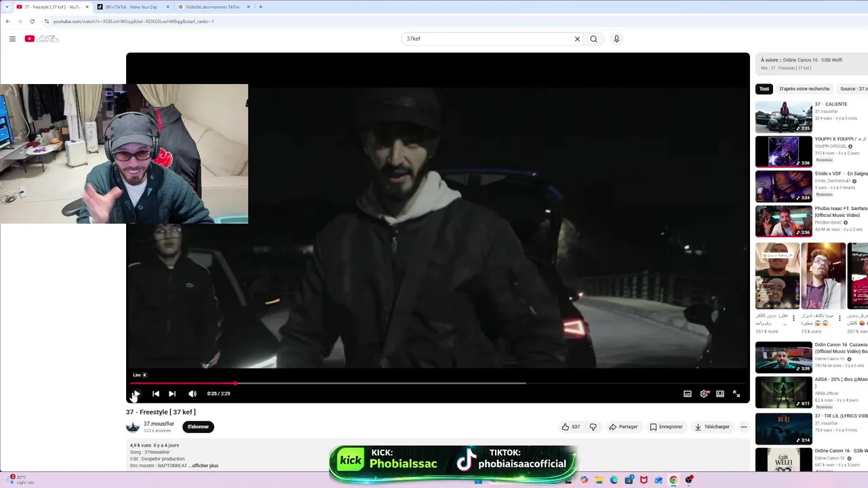The image size is (868, 488).
Task: Dislike the video with thumbs down
Action: pyautogui.click(x=593, y=427)
